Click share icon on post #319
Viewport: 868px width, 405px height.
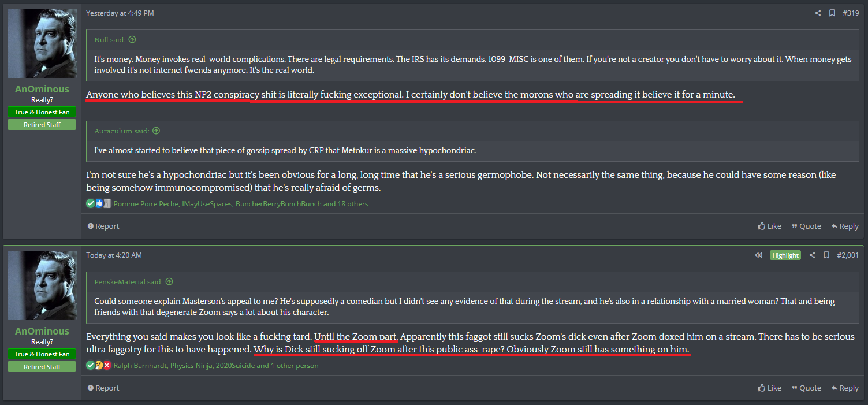click(818, 13)
